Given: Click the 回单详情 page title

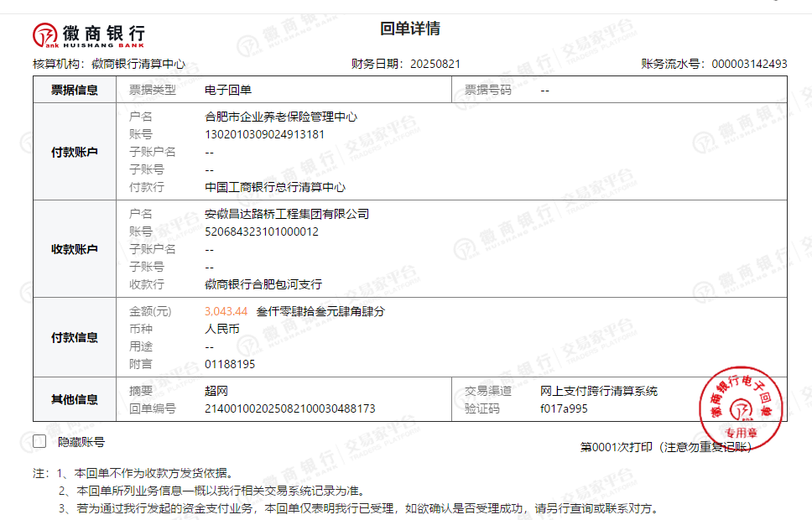Looking at the screenshot, I should pyautogui.click(x=410, y=29).
